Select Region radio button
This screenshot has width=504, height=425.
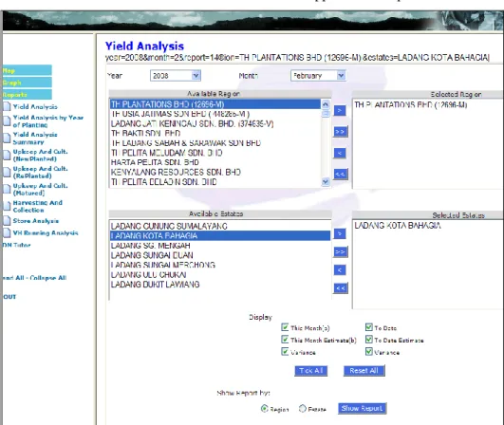(x=264, y=409)
